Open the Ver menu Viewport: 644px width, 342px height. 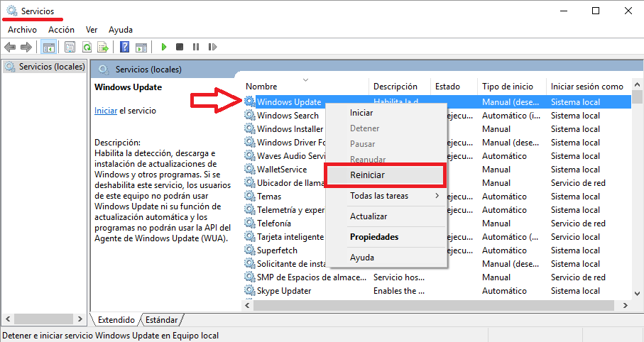[x=92, y=30]
